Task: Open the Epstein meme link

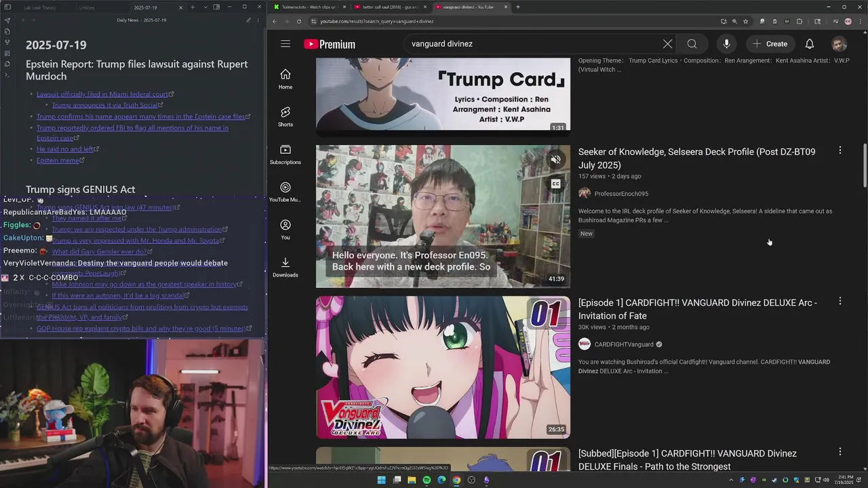Action: point(58,161)
